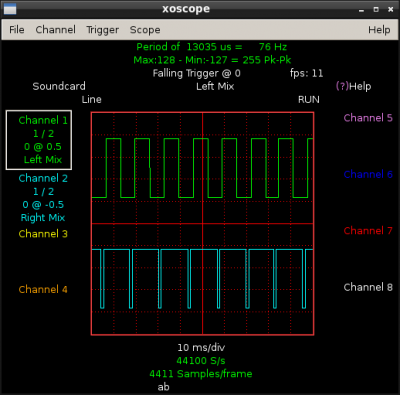Viewport: 400px width, 395px height.
Task: Click the Period of 13035 us readout
Action: click(212, 47)
